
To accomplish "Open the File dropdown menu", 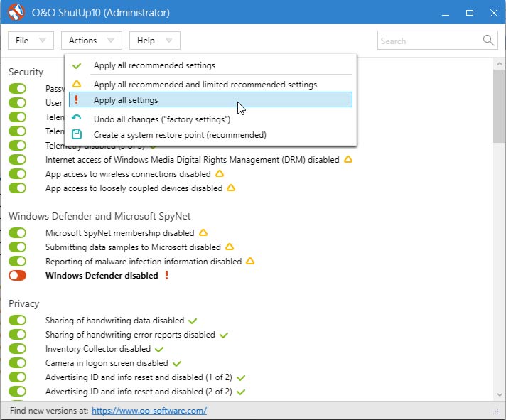I will click(x=31, y=41).
